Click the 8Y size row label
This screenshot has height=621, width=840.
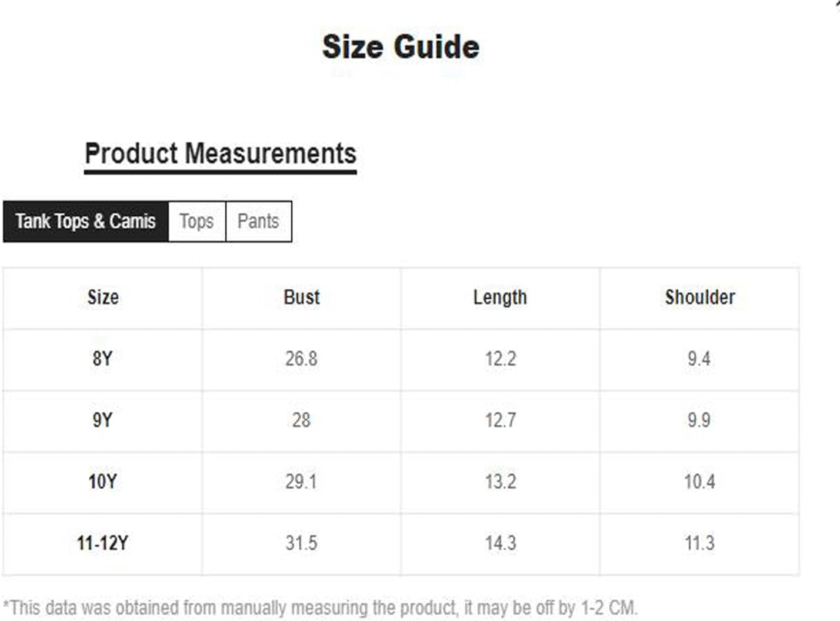coord(102,359)
